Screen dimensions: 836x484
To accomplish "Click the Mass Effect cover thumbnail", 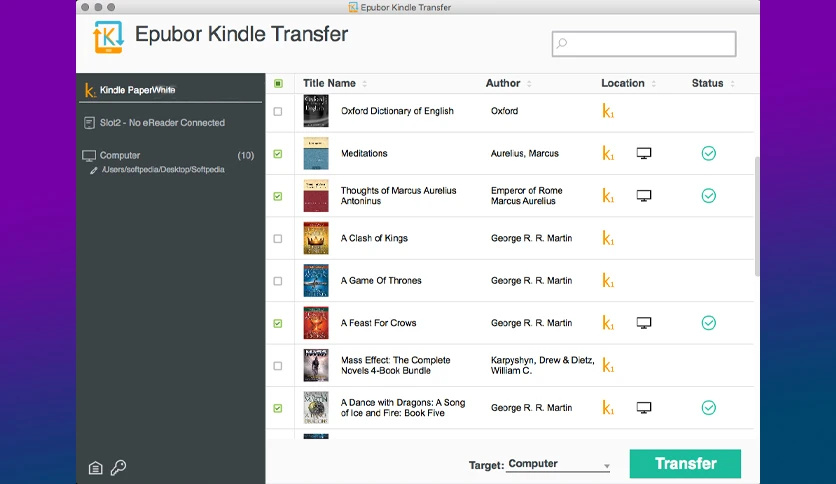I will 316,365.
